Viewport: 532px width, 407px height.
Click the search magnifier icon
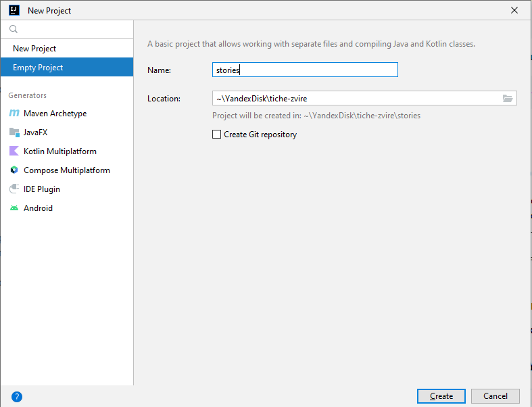coord(14,29)
